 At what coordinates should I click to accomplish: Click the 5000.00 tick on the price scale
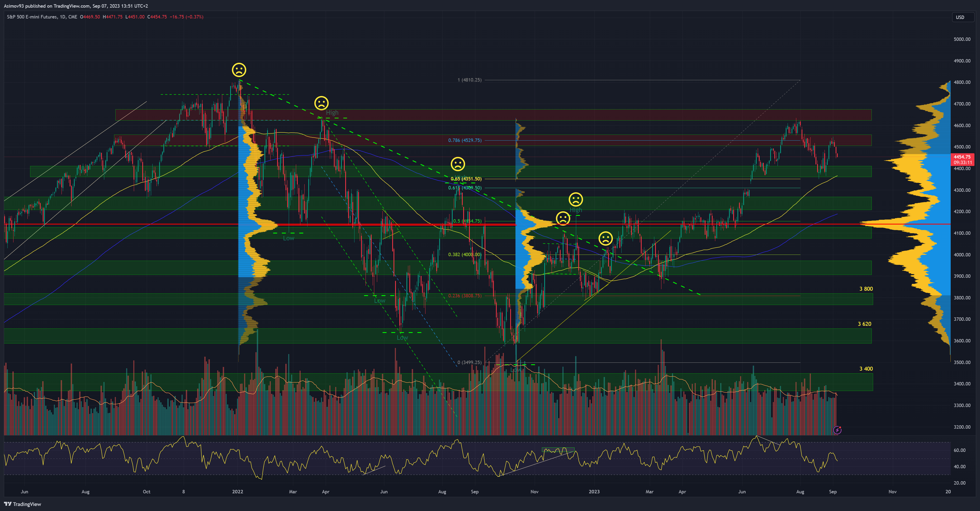962,39
